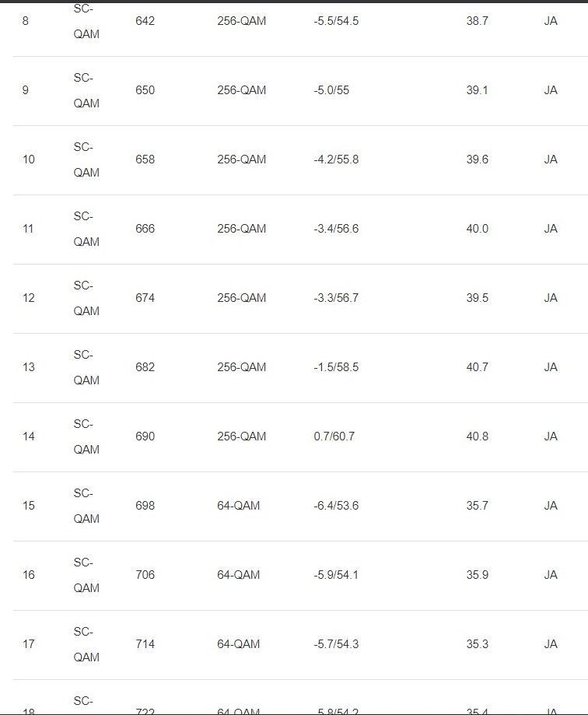Viewport: 588px width, 715px height.
Task: Click the power reading 0.7/60.7
Action: tap(334, 436)
